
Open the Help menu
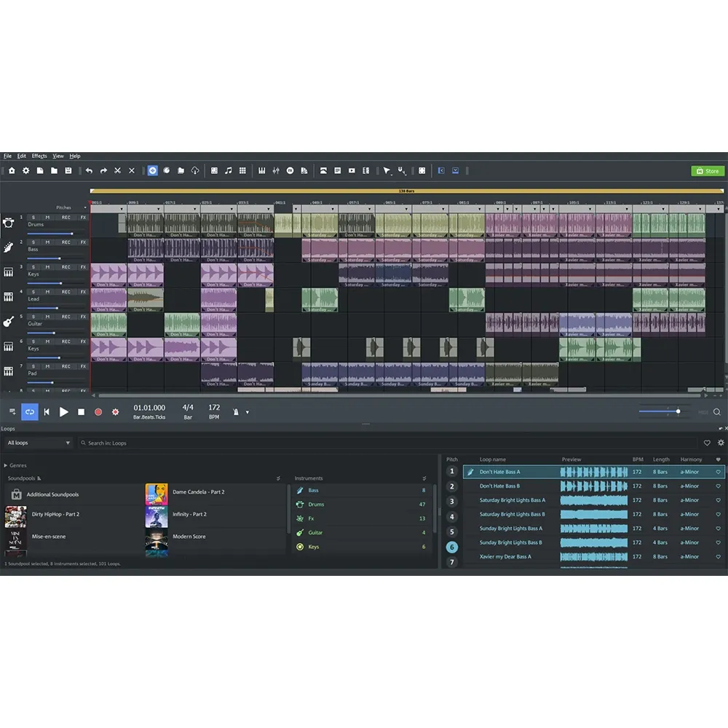click(x=75, y=156)
